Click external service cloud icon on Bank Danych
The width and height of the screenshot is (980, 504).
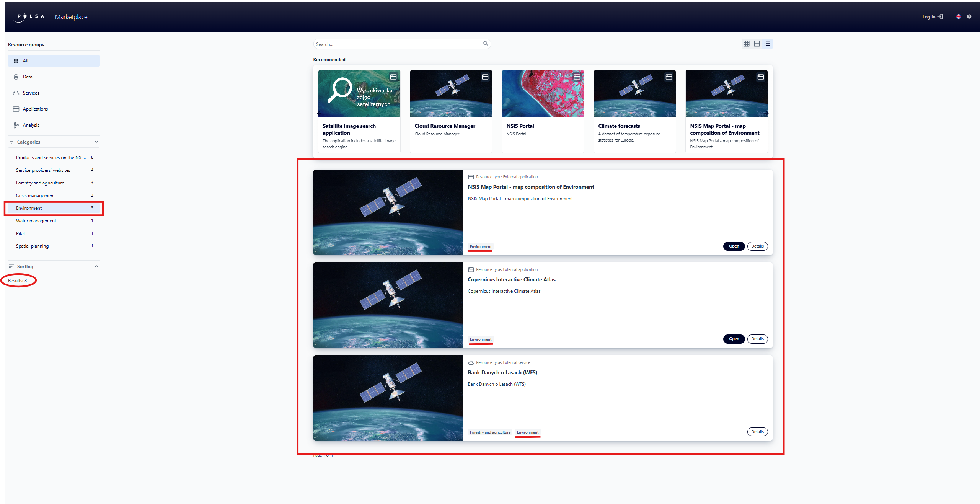[x=471, y=363]
